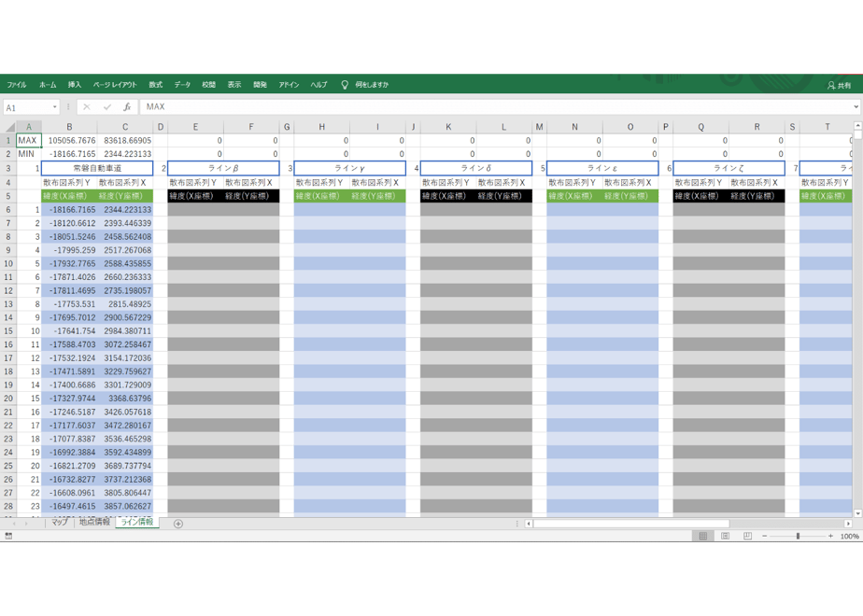Expand the formula bar with chevron
This screenshot has height=616, width=863.
pos(856,107)
